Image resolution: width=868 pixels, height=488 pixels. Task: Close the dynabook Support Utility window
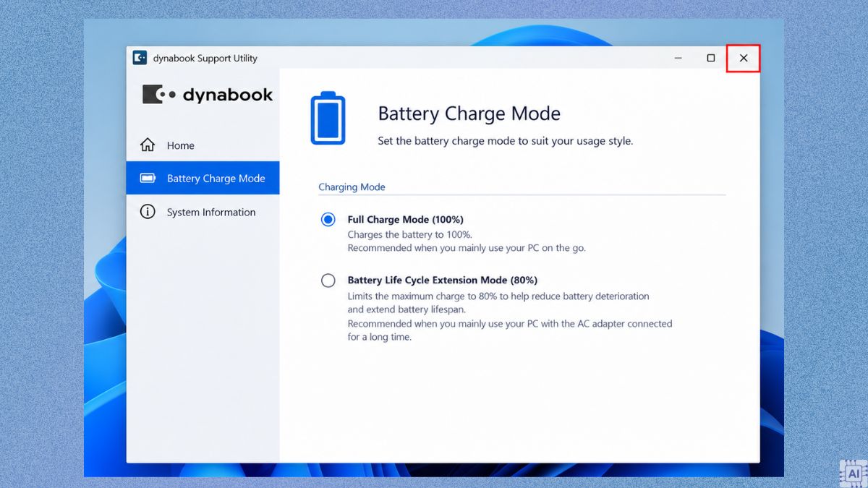(744, 58)
